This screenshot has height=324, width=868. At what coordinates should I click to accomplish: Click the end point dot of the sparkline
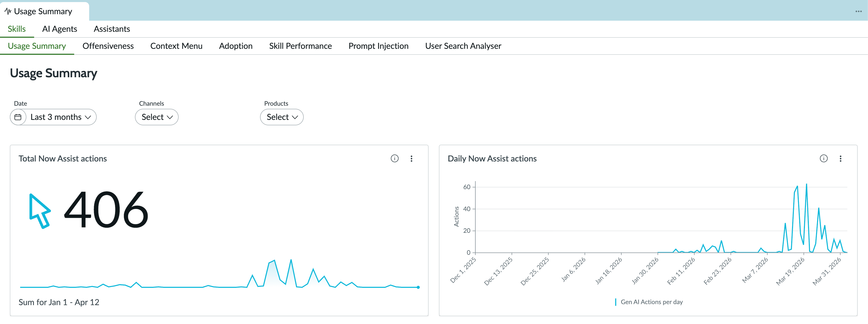pos(418,287)
